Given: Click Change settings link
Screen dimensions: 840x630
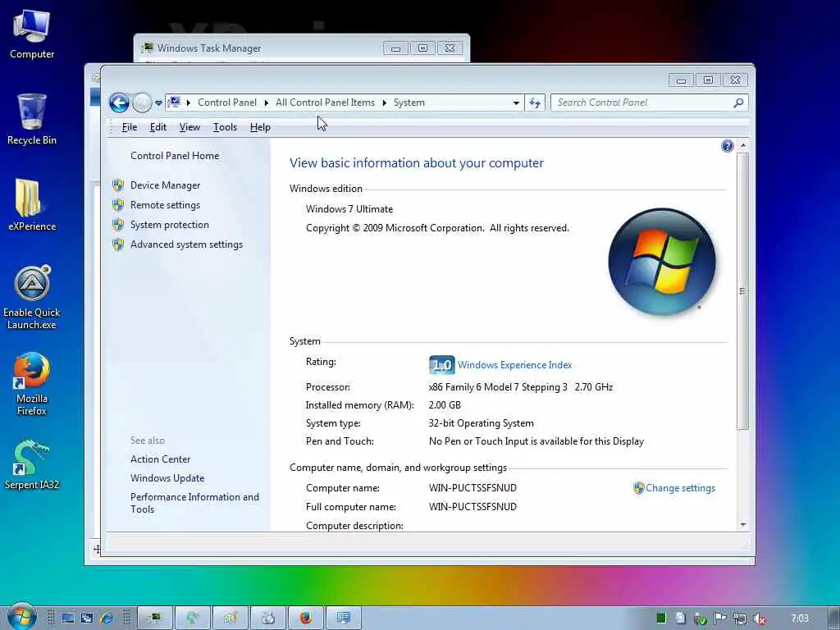Looking at the screenshot, I should (x=680, y=488).
